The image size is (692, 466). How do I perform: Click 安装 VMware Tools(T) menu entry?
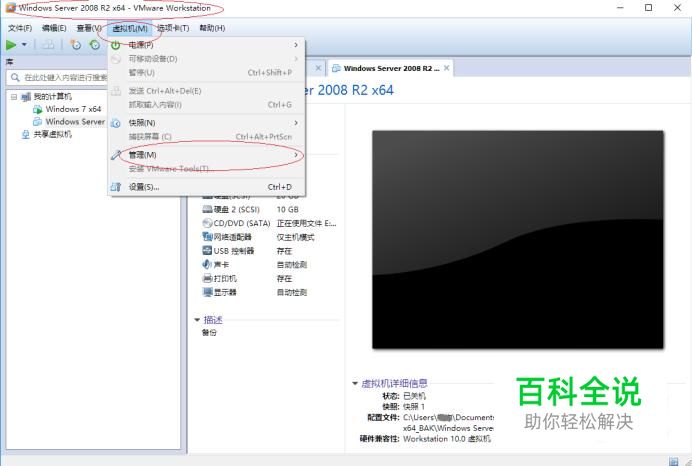point(206,169)
